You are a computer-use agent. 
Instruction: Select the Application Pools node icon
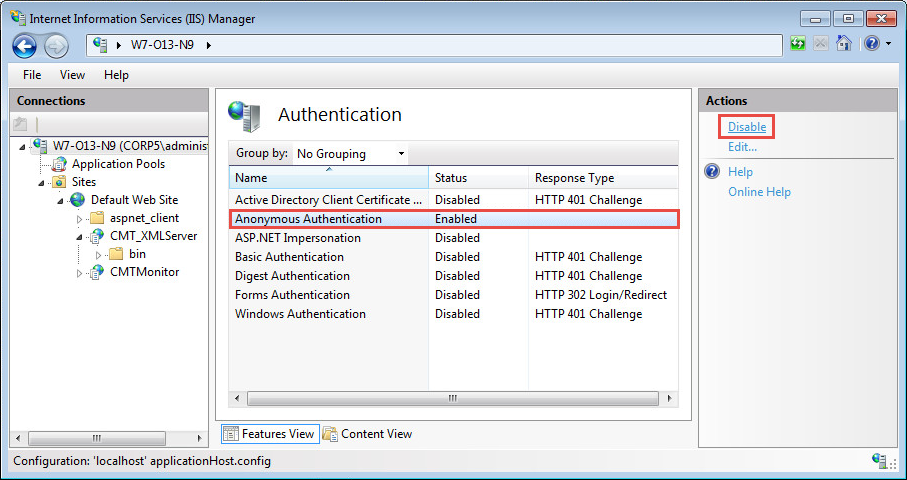(60, 164)
